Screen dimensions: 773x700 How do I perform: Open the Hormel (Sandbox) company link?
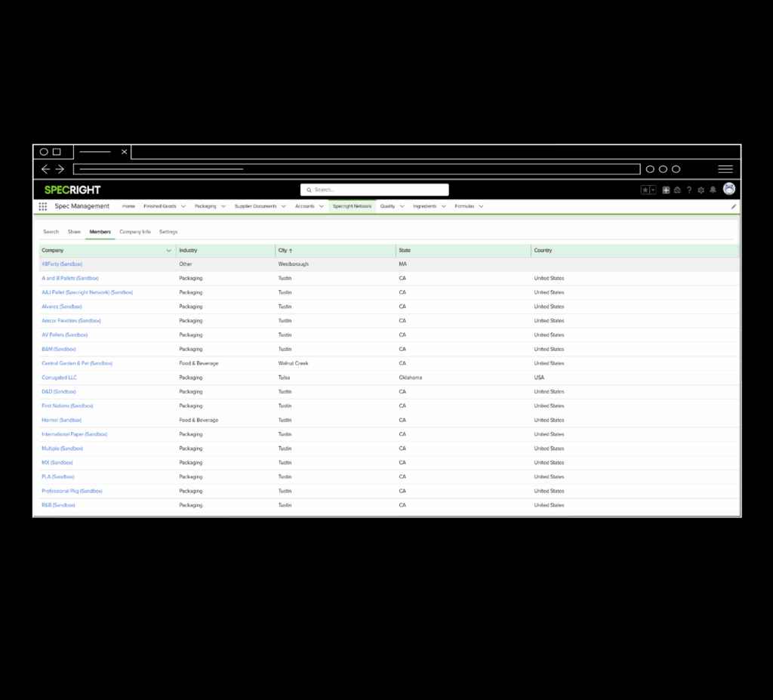click(x=62, y=421)
